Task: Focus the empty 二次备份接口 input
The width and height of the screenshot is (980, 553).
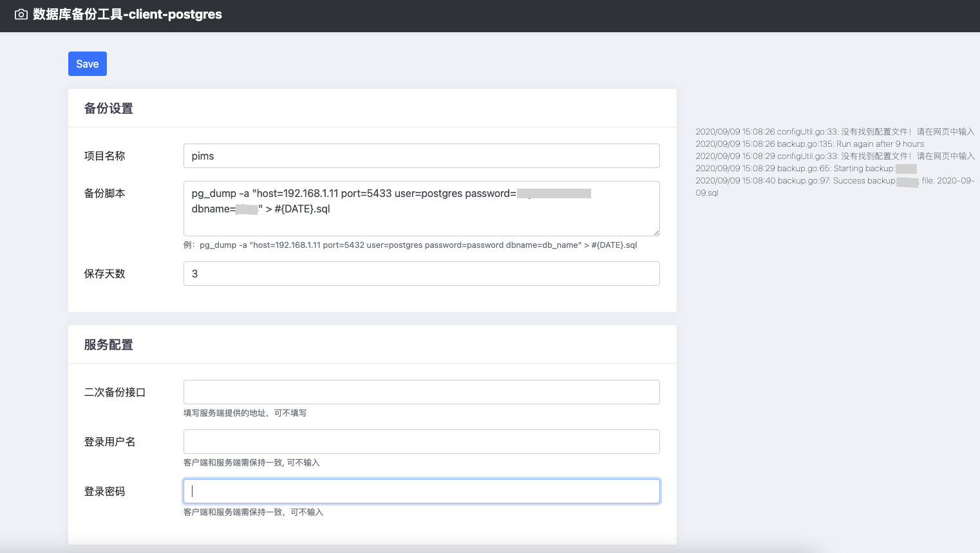Action: tap(421, 392)
